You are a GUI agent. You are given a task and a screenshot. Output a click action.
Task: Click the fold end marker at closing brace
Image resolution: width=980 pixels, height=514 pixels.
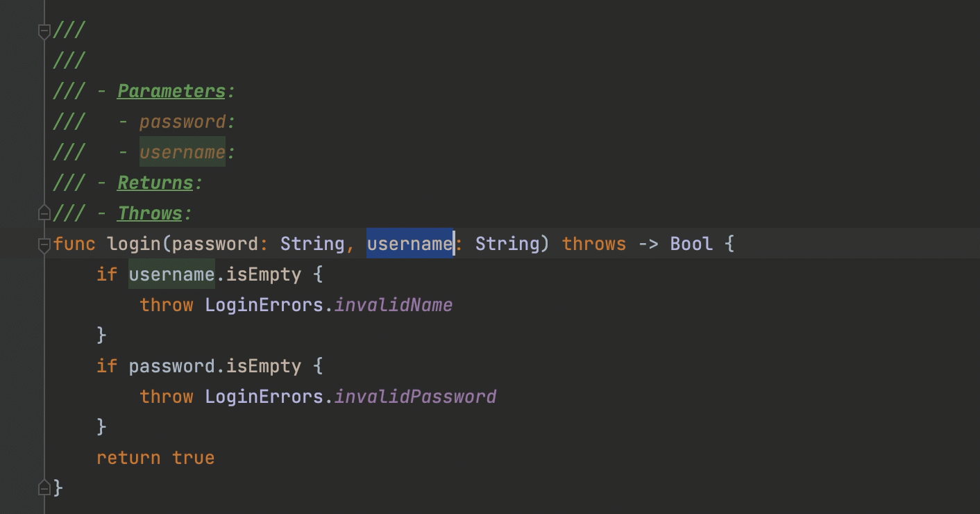[44, 488]
